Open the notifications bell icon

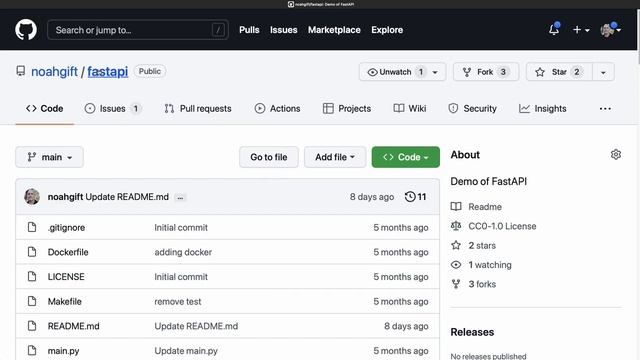[554, 29]
